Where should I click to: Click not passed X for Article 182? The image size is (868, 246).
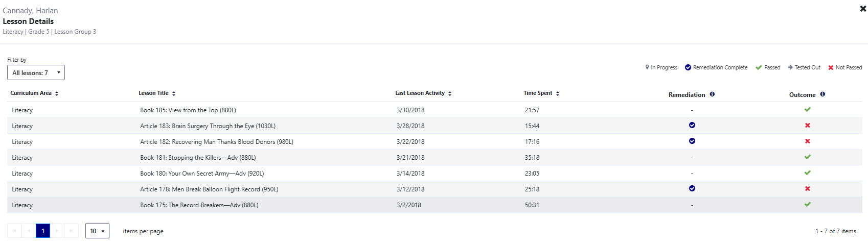(x=808, y=141)
